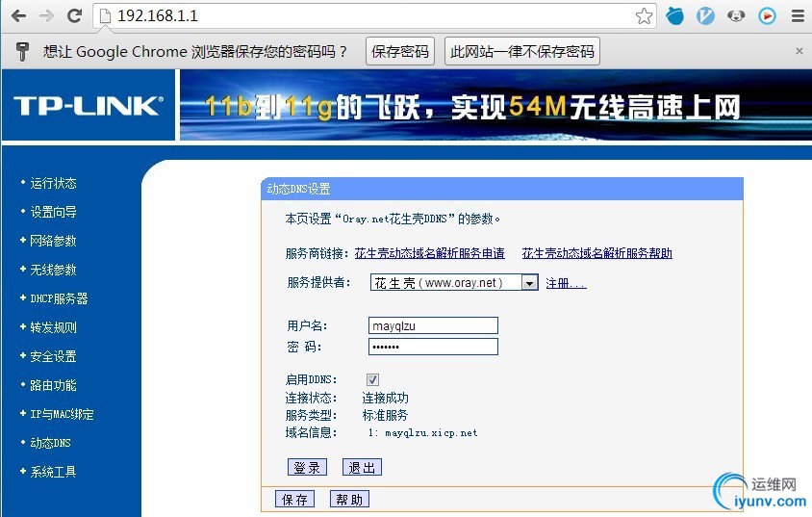Click the 退出 button
This screenshot has width=812, height=517.
pyautogui.click(x=362, y=467)
